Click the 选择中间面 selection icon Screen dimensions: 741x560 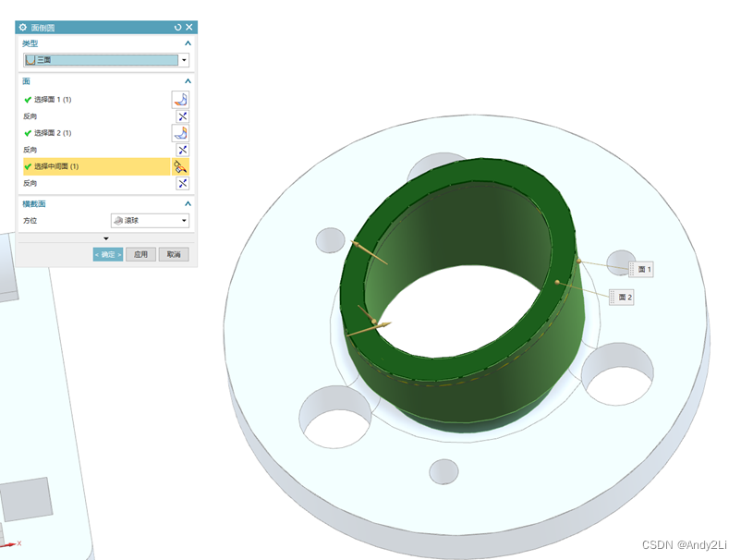(x=180, y=166)
